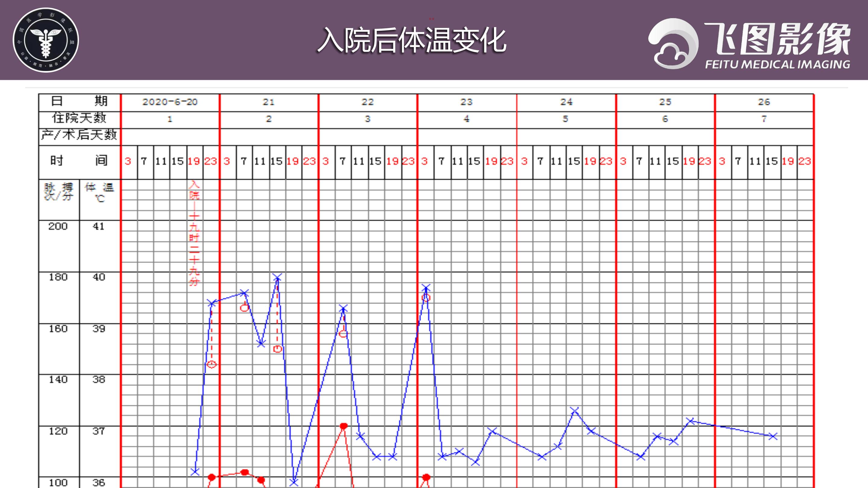The width and height of the screenshot is (868, 488).
Task: Click the date cell 23
Action: point(466,102)
